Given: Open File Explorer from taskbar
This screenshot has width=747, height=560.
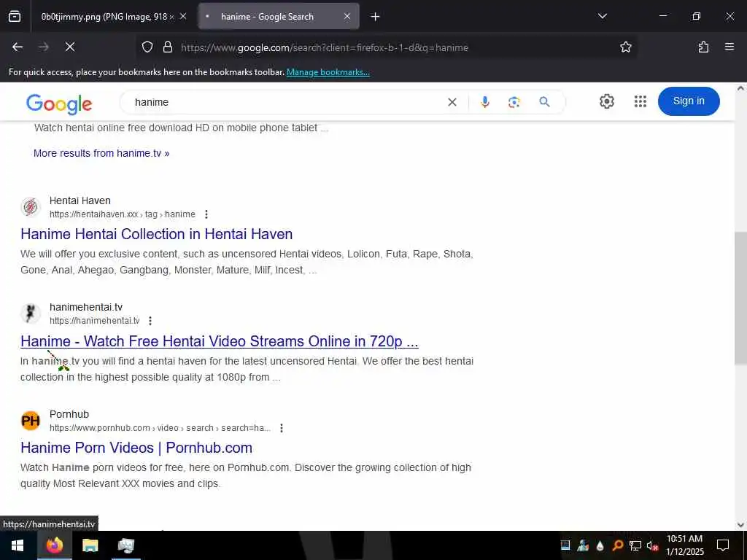Looking at the screenshot, I should click(x=90, y=545).
